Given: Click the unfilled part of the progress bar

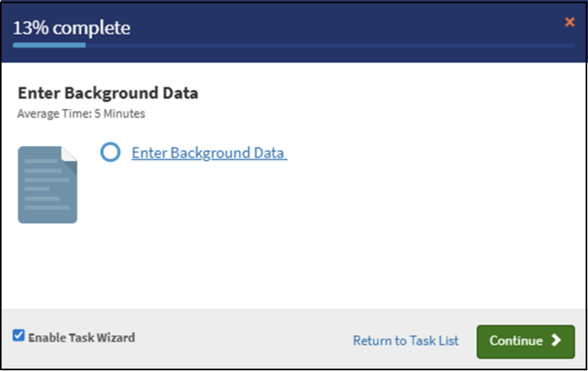Looking at the screenshot, I should point(330,46).
